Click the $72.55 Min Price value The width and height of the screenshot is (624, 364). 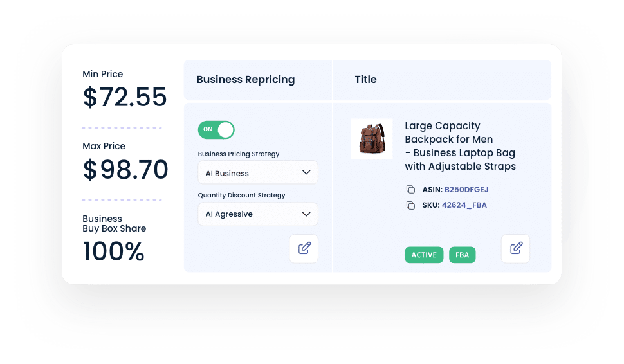[x=125, y=97]
